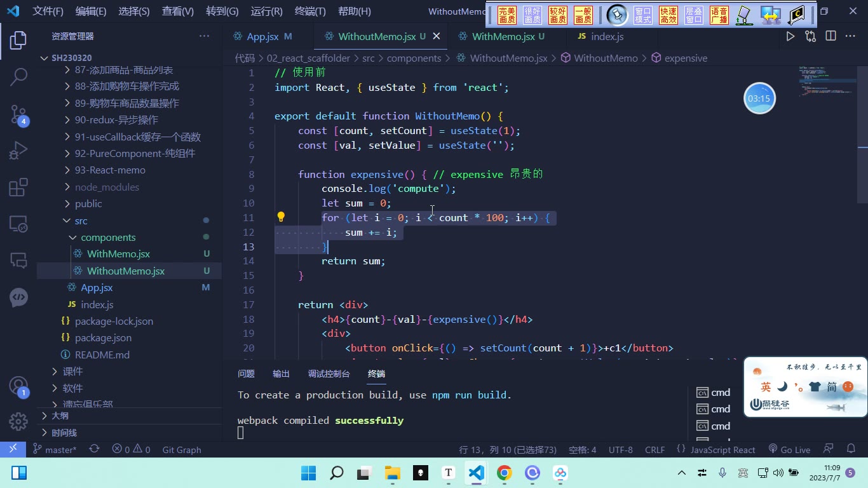Viewport: 868px width, 488px height.
Task: Open Chrome from the taskbar
Action: click(505, 473)
